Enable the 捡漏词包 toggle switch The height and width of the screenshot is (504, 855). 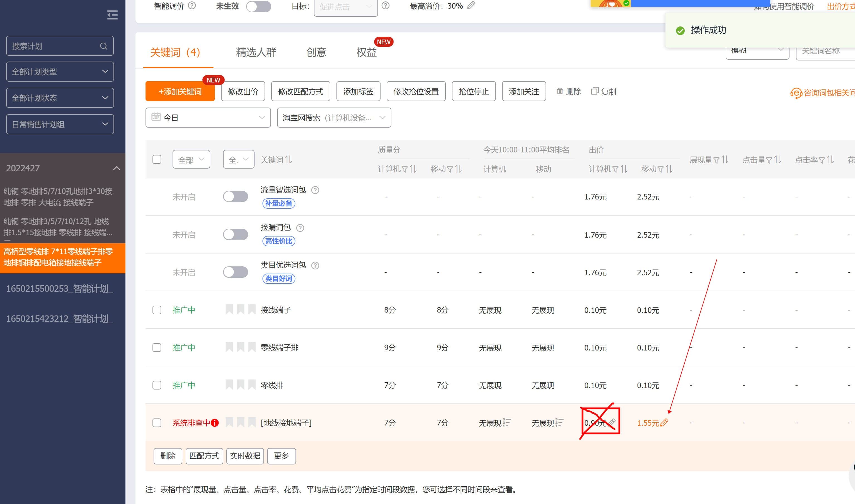(x=236, y=234)
